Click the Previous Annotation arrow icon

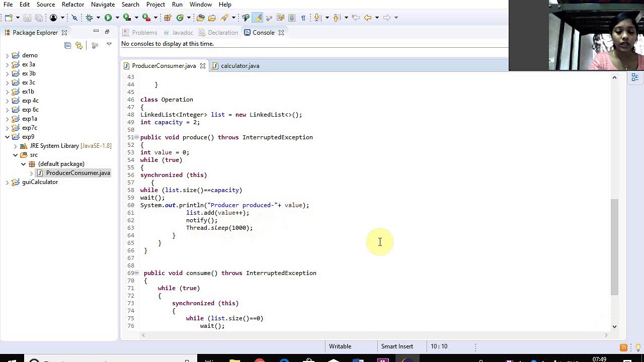point(337,18)
